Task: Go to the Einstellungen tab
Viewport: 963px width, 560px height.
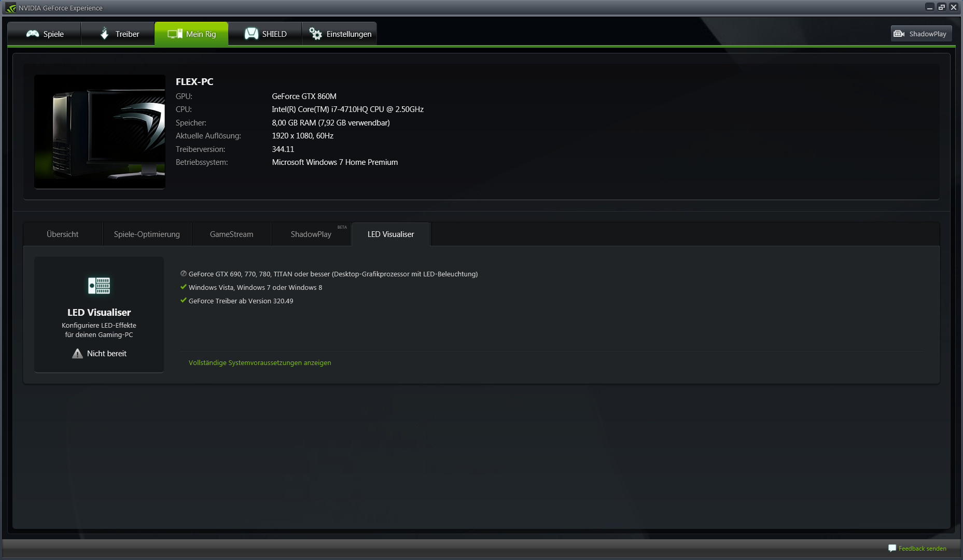Action: 339,34
